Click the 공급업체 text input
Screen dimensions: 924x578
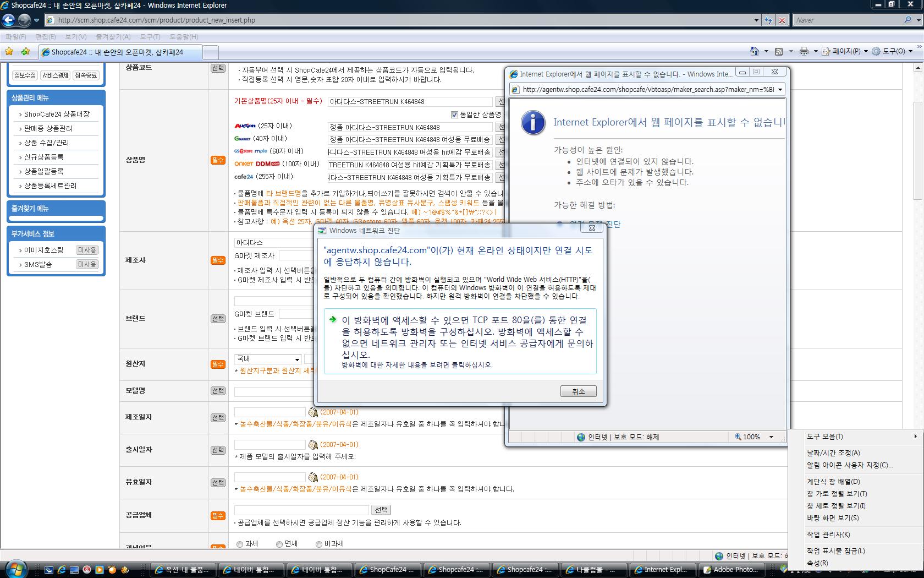click(x=301, y=510)
